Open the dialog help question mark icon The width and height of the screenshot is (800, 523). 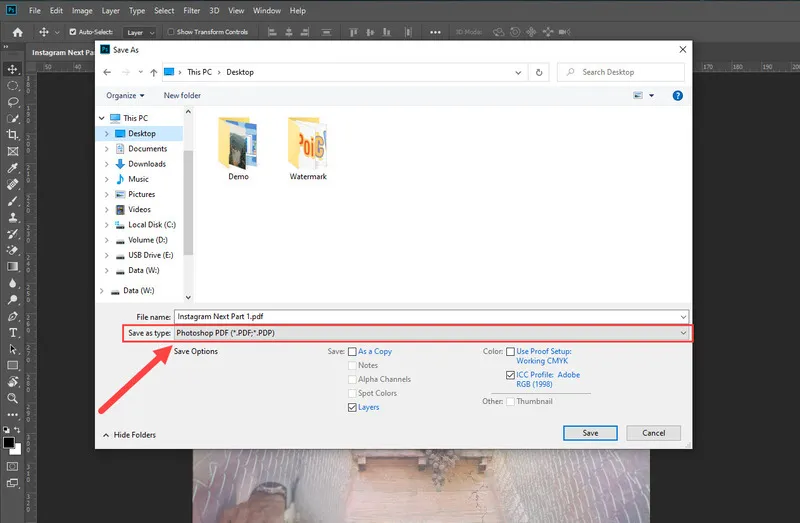(x=677, y=96)
